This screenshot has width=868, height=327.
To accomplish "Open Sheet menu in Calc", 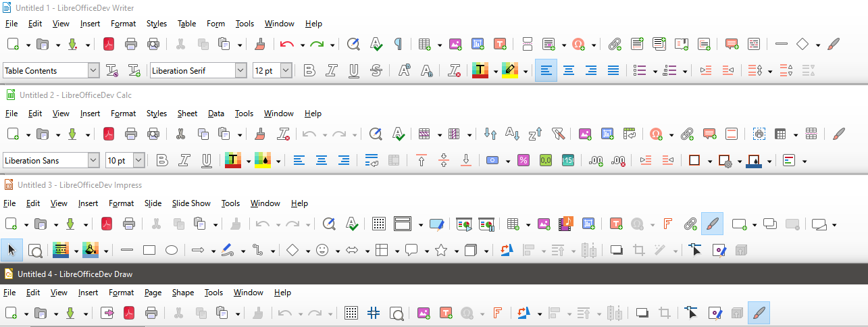I will point(187,114).
